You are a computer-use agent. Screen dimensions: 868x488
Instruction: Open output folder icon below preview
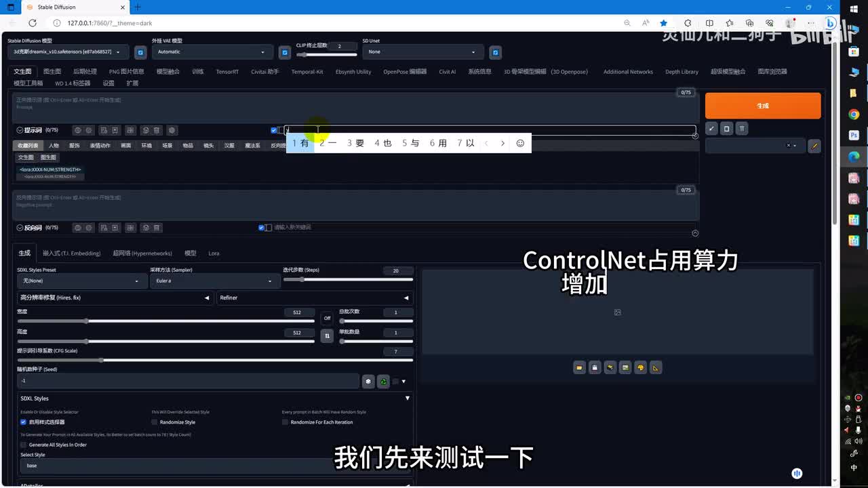click(579, 367)
